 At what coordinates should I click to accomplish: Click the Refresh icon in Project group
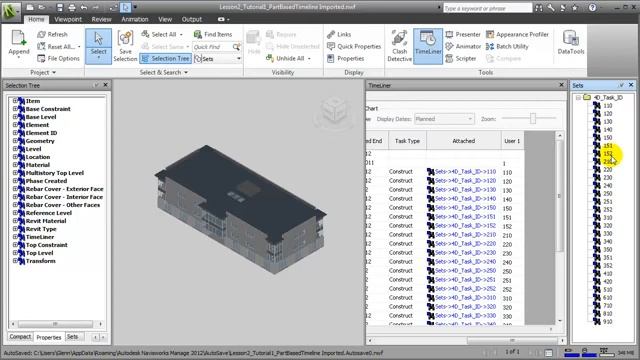(x=41, y=35)
